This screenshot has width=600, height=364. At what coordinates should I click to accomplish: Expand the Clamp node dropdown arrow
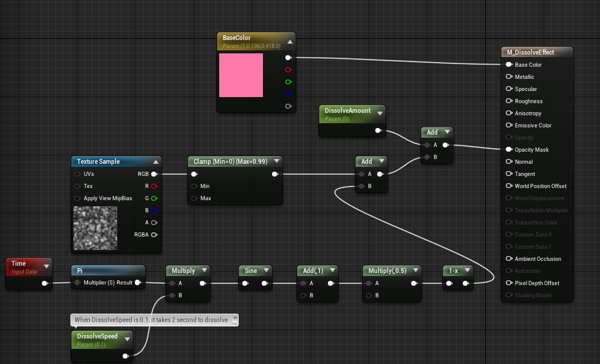277,161
